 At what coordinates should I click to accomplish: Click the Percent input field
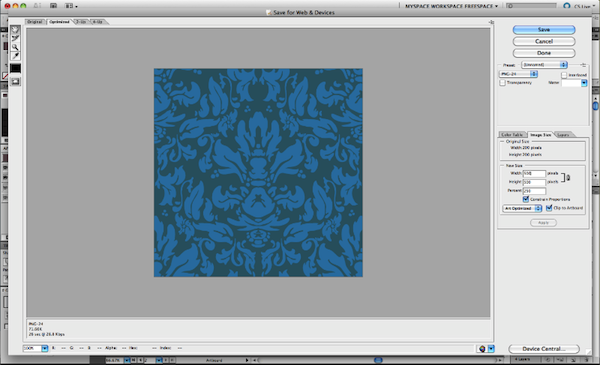point(534,191)
